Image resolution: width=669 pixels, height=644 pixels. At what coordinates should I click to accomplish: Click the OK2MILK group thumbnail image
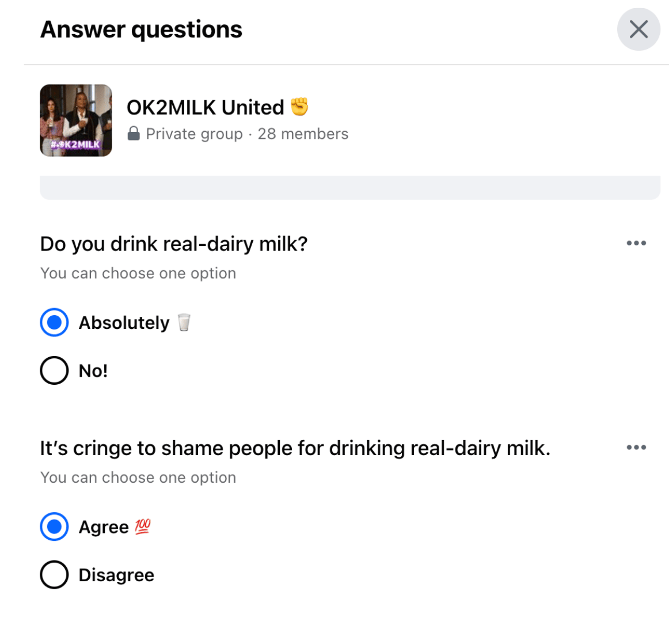pos(75,120)
